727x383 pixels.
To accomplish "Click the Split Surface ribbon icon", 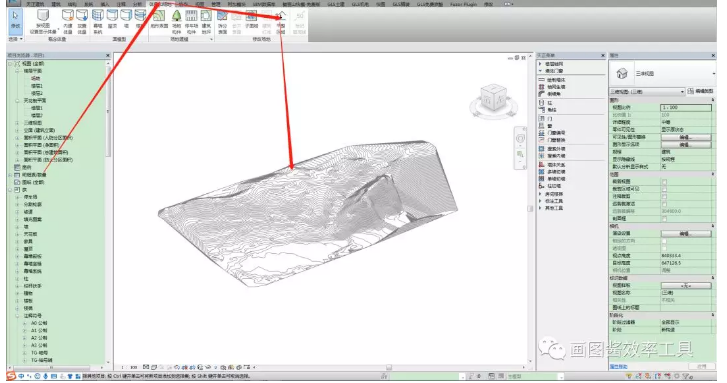I will [x=223, y=16].
